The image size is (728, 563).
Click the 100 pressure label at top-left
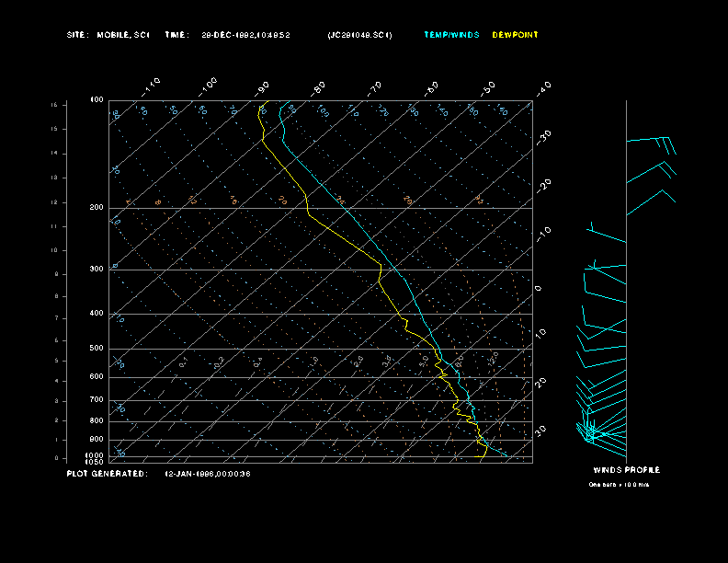coord(97,99)
